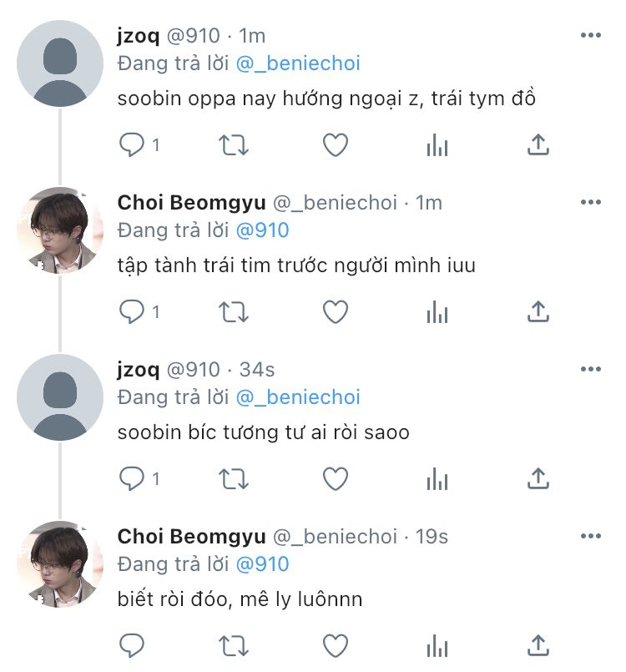Like the 'soobin bíc tương tư' tweet
Image resolution: width=626 pixels, height=672 pixels.
[335, 478]
